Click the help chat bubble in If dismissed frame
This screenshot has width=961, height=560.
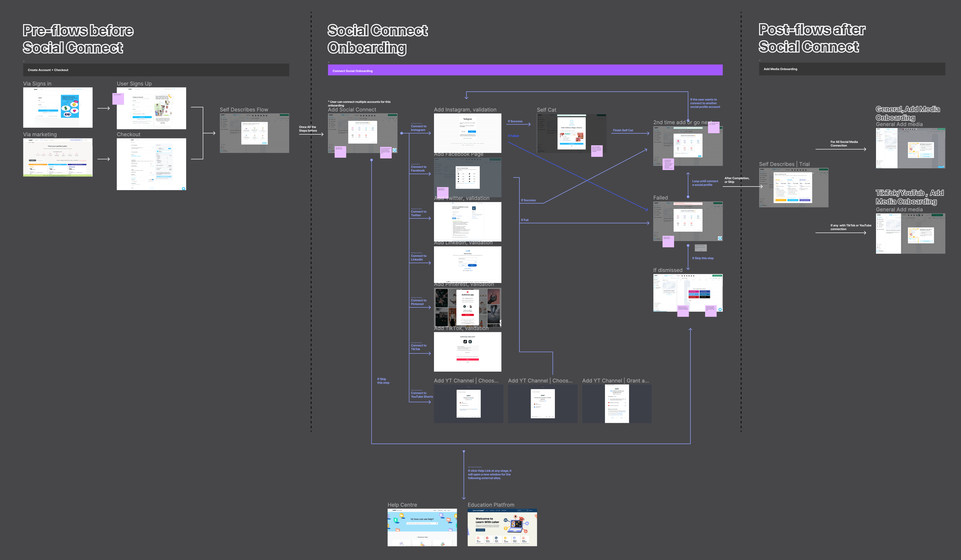[x=720, y=310]
